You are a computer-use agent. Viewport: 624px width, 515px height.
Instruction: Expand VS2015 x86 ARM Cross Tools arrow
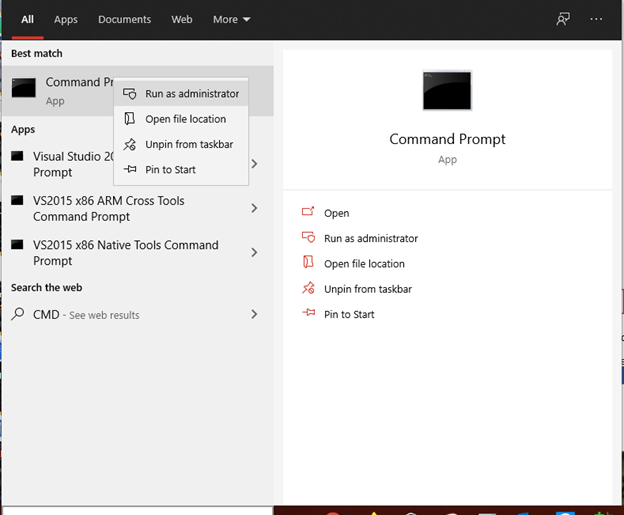tap(254, 208)
